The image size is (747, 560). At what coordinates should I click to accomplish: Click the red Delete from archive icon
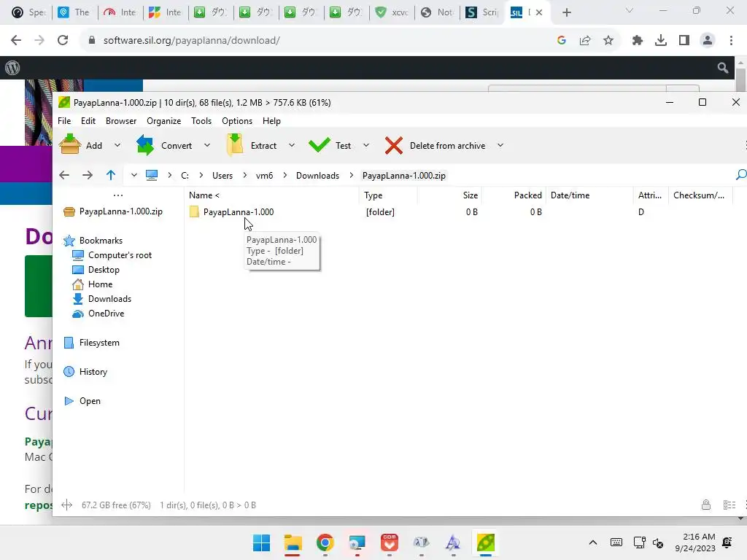tap(393, 146)
